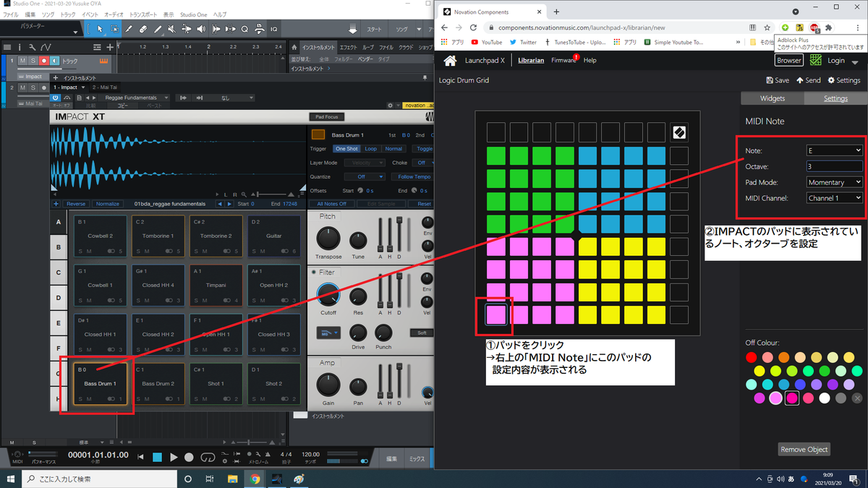The width and height of the screenshot is (868, 488).
Task: Show automation curve icon
Action: coord(46,47)
